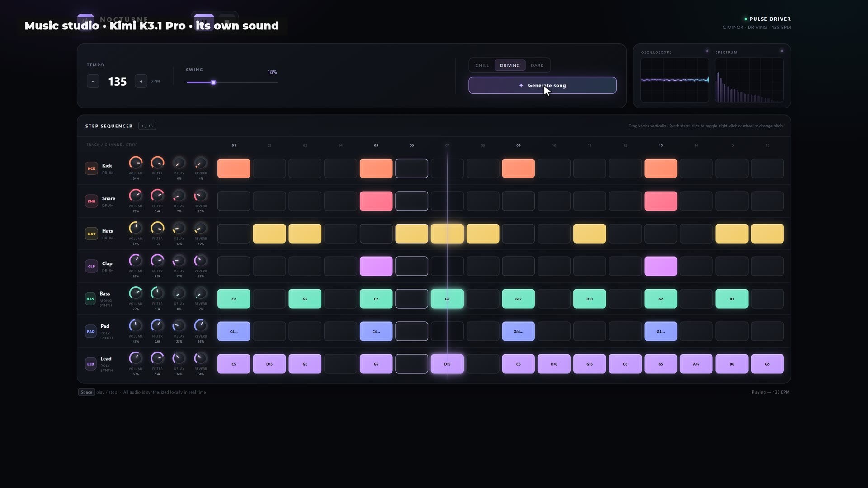Click the Clap reverb knob
Image resolution: width=868 pixels, height=488 pixels.
coord(201,260)
